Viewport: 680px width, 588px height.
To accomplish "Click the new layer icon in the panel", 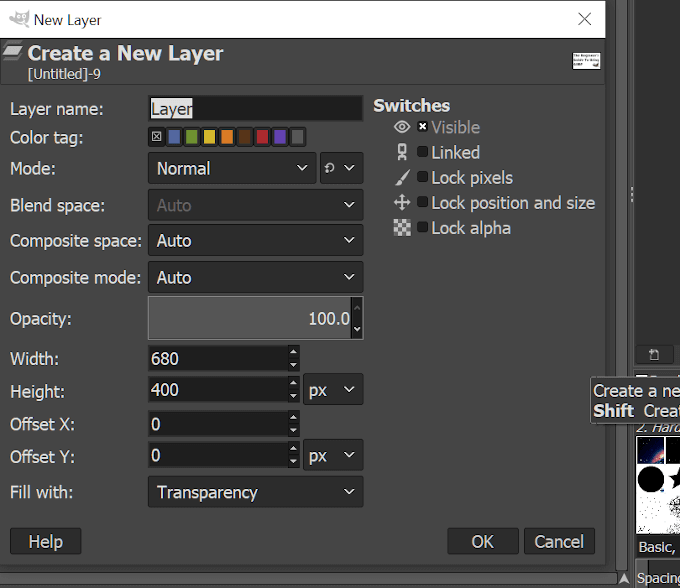I will (x=654, y=354).
